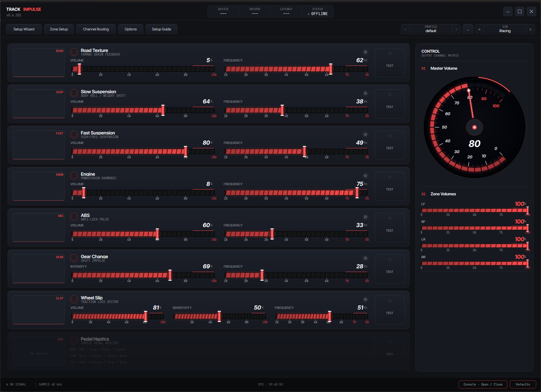The height and width of the screenshot is (392, 541).
Task: Open Road Texture settings gear
Action: 365,52
